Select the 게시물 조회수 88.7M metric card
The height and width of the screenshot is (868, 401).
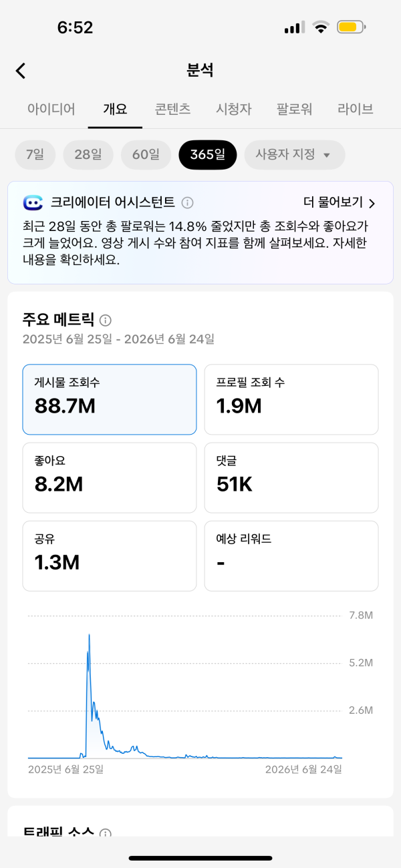pyautogui.click(x=110, y=399)
